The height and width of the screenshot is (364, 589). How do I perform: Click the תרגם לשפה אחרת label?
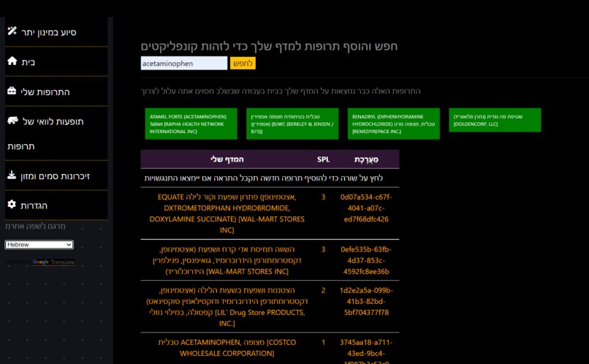(35, 226)
